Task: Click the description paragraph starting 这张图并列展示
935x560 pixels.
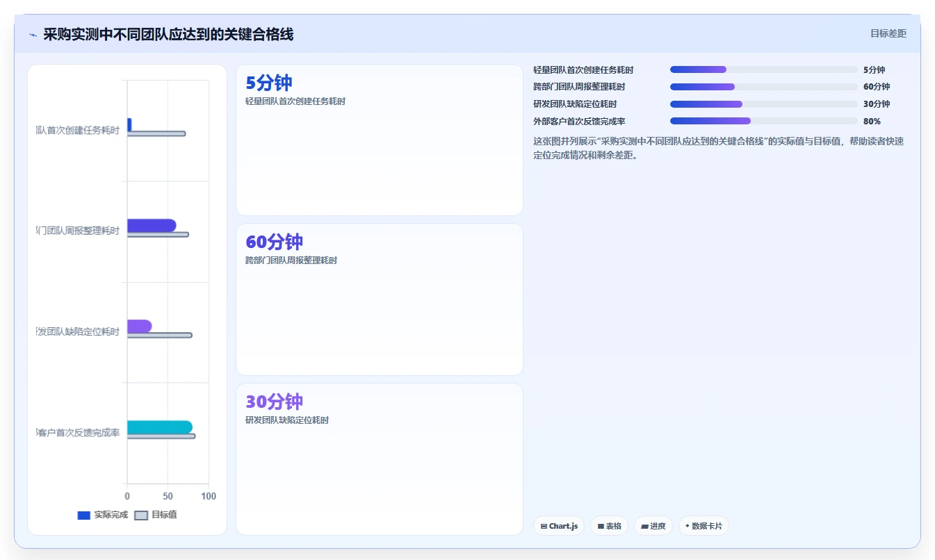Action: point(718,148)
